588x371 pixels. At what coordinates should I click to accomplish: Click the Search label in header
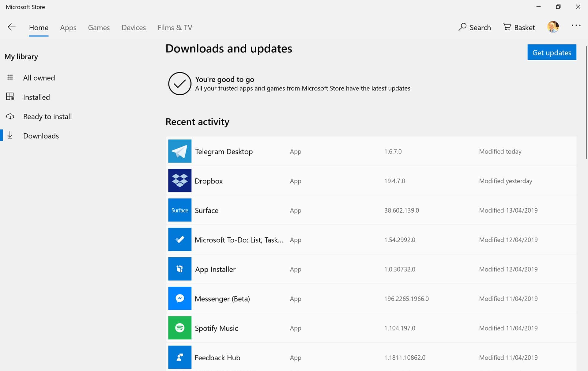click(x=480, y=28)
